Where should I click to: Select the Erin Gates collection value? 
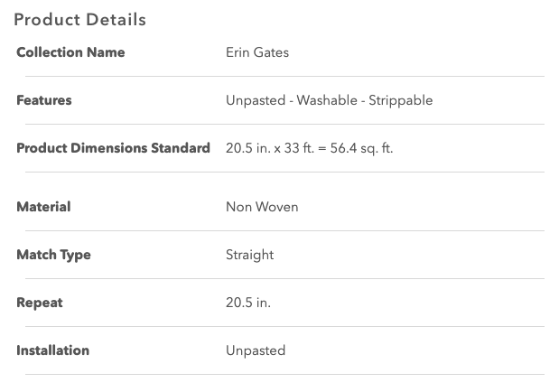pyautogui.click(x=256, y=52)
